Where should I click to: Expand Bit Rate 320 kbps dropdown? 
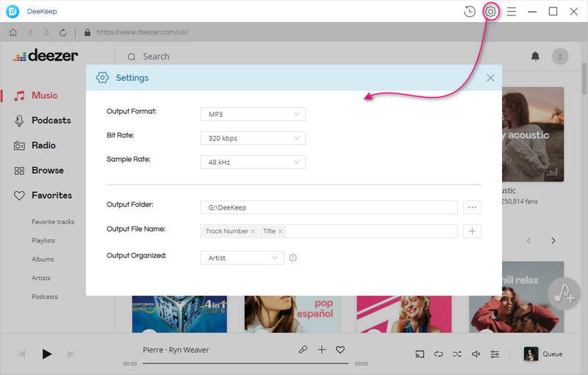(x=253, y=138)
